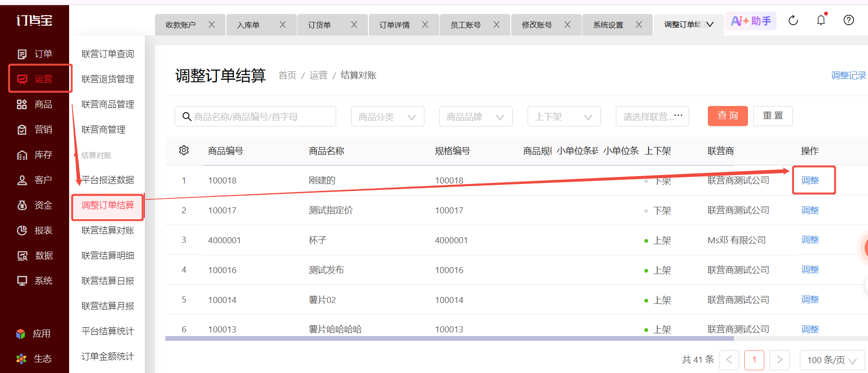This screenshot has width=868, height=373.
Task: Expand the 商品品牌 dropdown
Action: [x=476, y=117]
